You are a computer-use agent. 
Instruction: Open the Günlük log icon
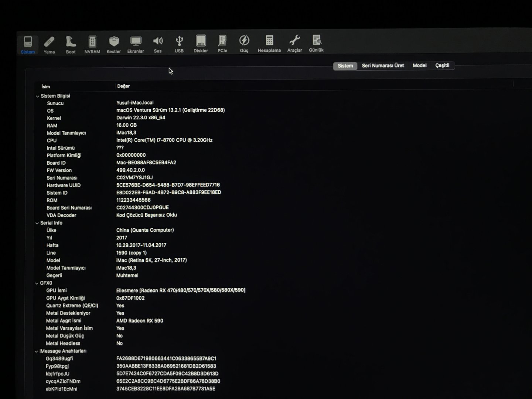coord(316,44)
